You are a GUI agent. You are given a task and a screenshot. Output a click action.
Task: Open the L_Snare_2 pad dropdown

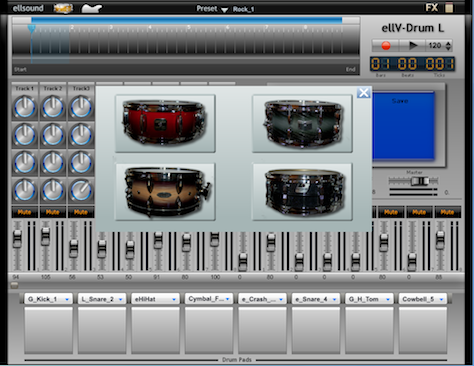[120, 299]
